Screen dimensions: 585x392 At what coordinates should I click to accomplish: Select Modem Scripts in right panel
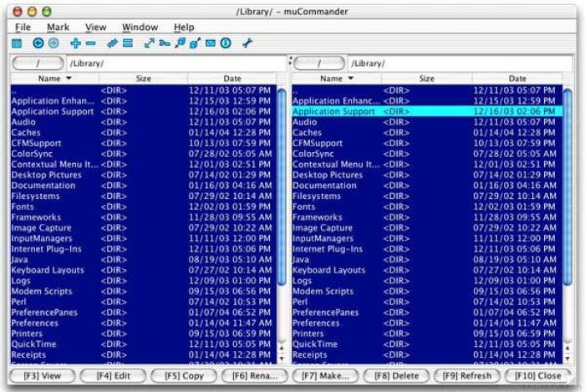click(427, 292)
